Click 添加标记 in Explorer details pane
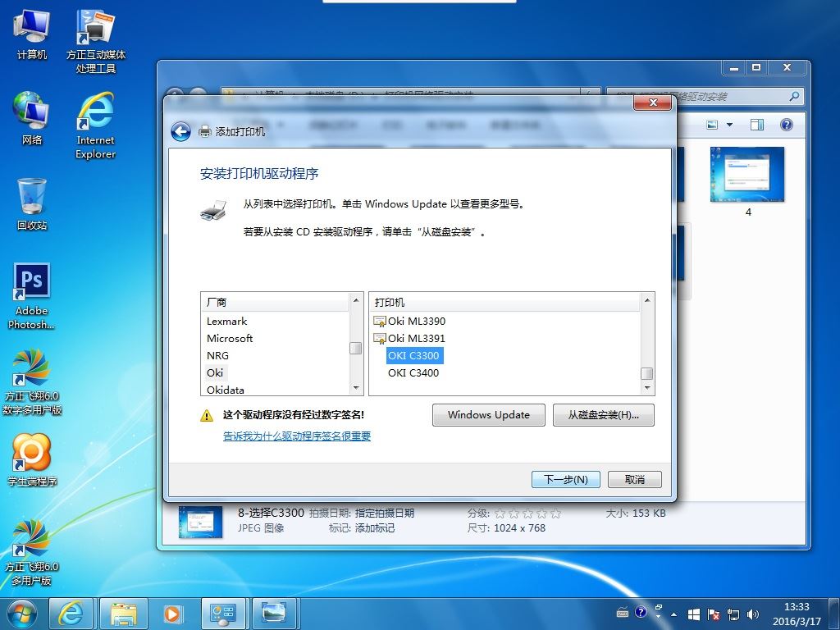Image resolution: width=840 pixels, height=630 pixels. 374,527
